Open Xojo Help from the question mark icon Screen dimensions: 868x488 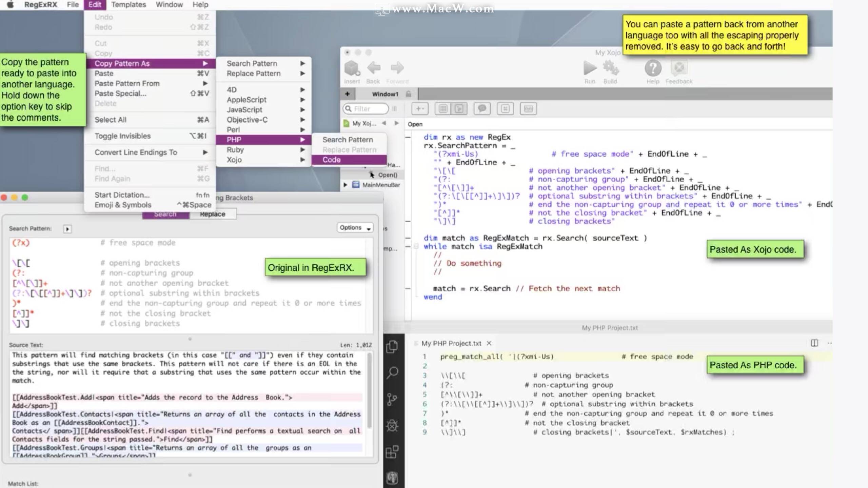[x=653, y=68]
